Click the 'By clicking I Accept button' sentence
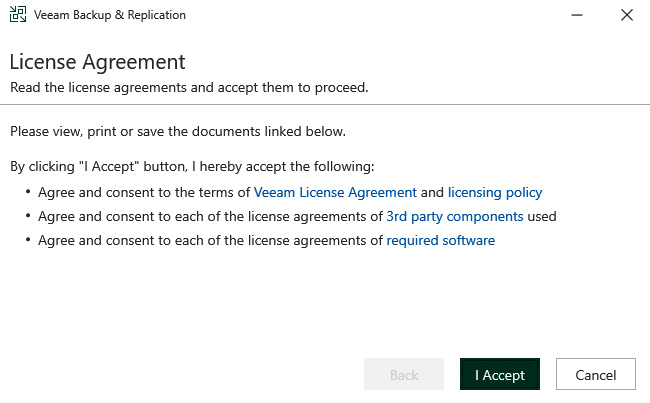 point(192,167)
